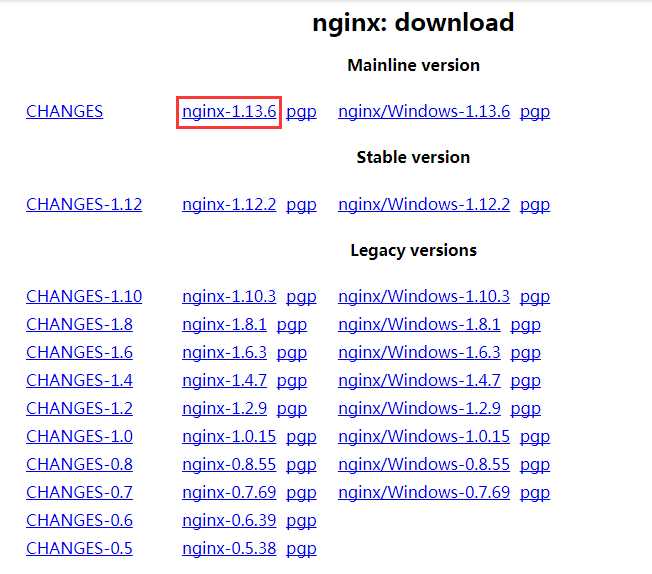Open pgp signature for nginx/Windows-1.12.2
652x574 pixels.
point(535,205)
